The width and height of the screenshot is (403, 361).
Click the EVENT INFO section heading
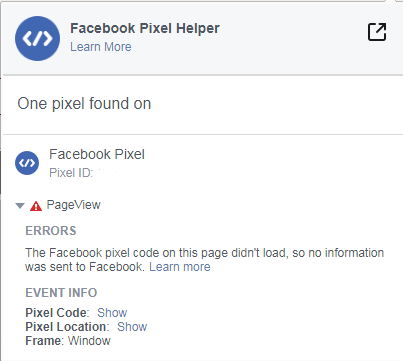[x=61, y=293]
